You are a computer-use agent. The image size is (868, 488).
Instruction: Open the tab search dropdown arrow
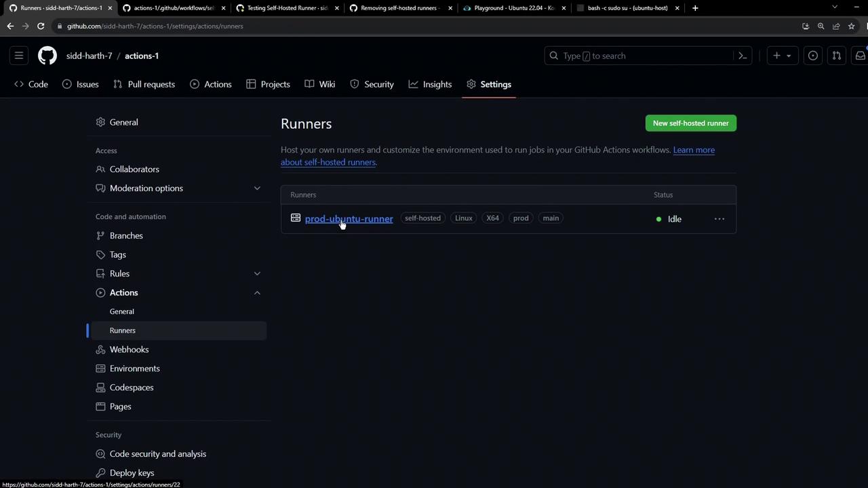[835, 7]
